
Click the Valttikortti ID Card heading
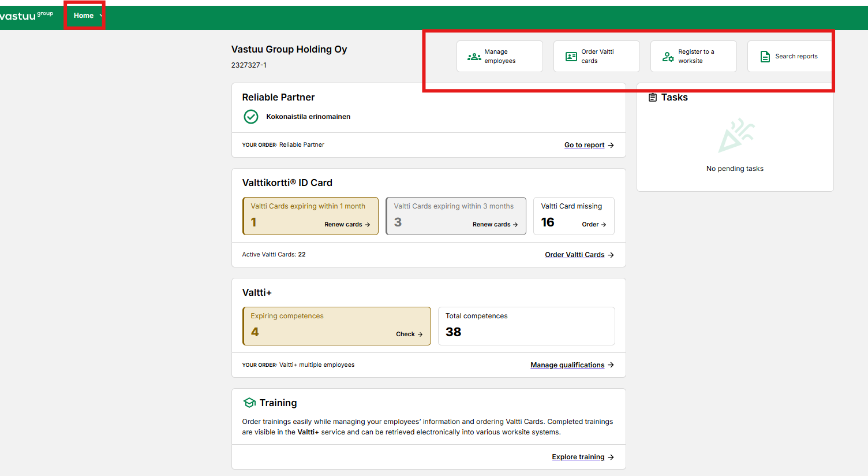[287, 183]
